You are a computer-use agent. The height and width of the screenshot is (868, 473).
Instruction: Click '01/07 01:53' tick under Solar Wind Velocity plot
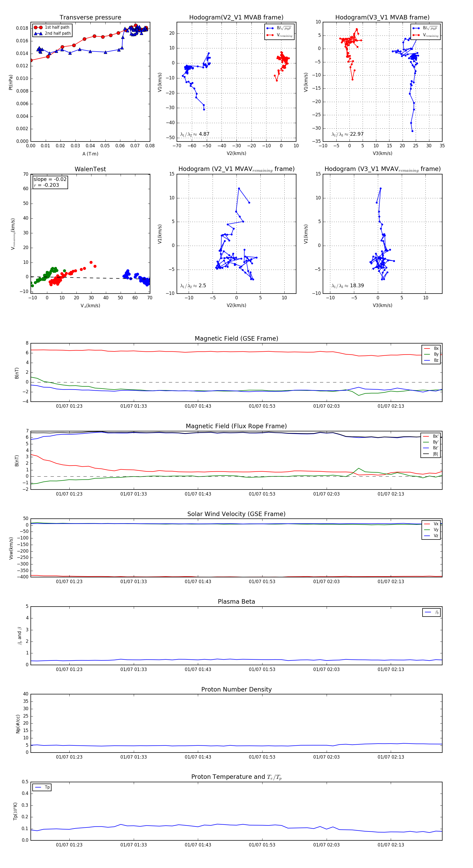pos(262,582)
